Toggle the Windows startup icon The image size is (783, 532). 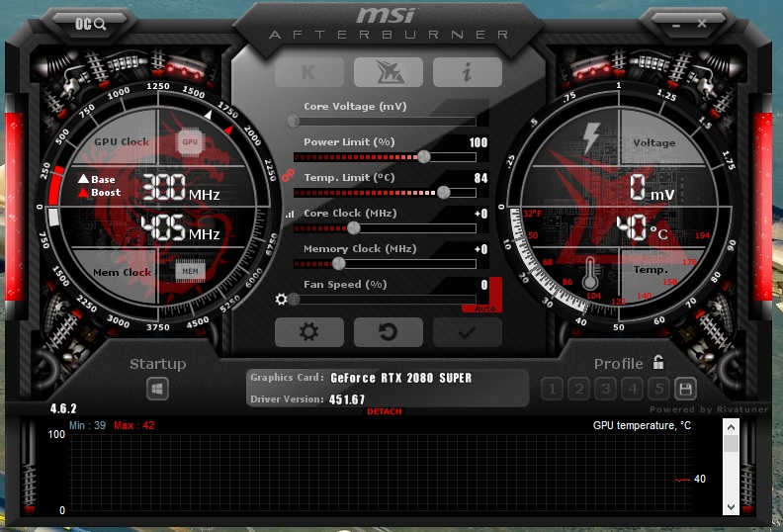[157, 390]
